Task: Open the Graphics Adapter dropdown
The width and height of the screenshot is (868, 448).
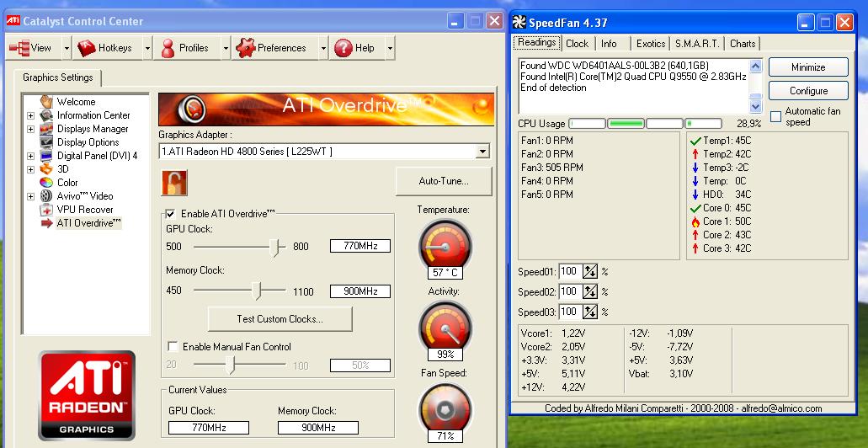Action: [x=482, y=152]
